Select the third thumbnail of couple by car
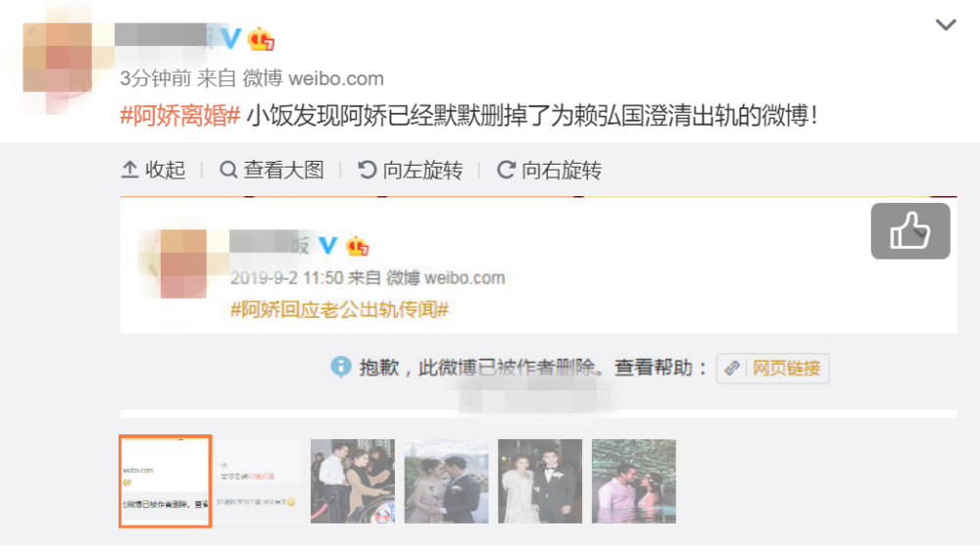The image size is (980, 553). tap(353, 481)
